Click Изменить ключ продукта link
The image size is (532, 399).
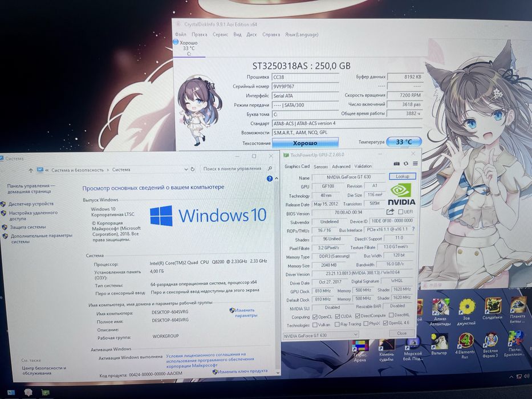pos(242,371)
